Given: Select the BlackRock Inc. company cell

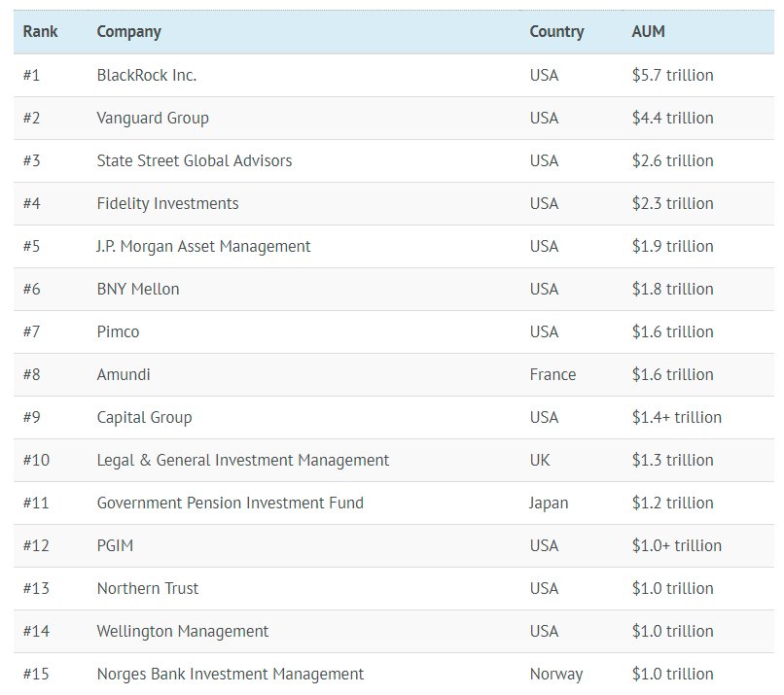Looking at the screenshot, I should coord(147,75).
